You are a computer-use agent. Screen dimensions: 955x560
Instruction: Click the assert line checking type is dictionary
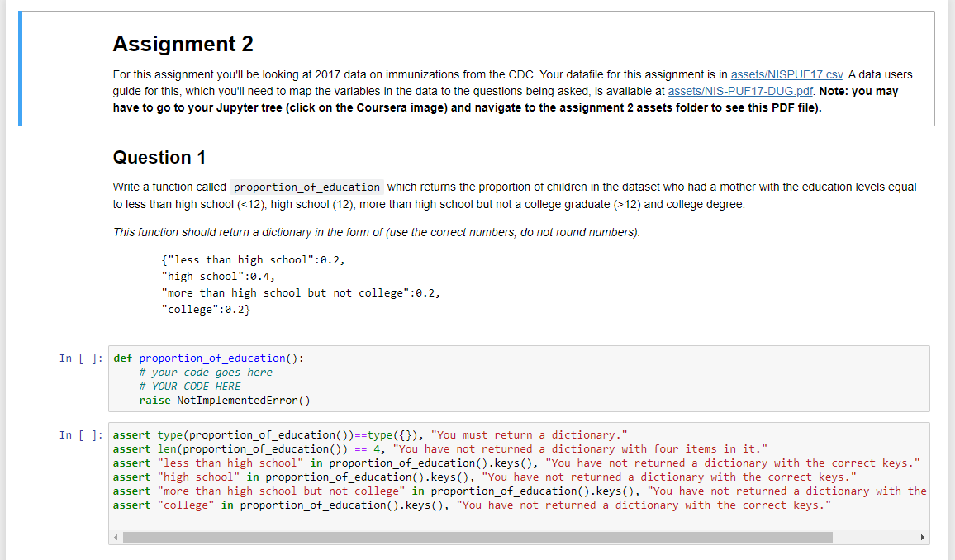[370, 434]
